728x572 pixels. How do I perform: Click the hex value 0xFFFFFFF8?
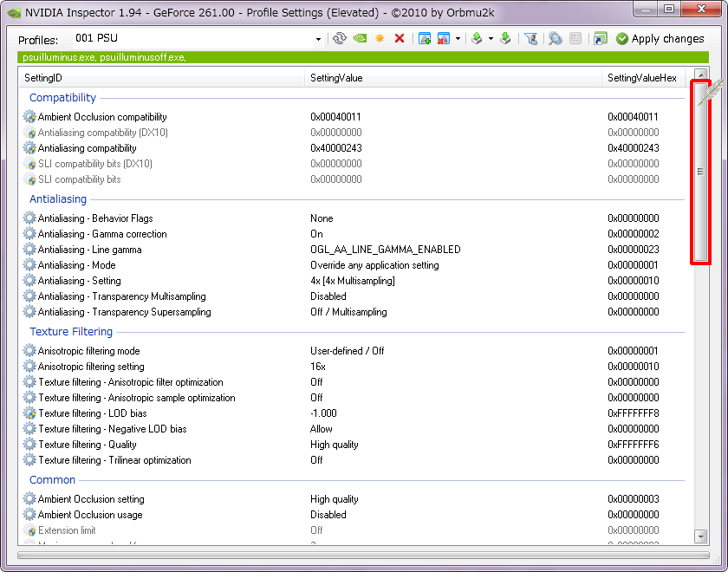[x=634, y=413]
